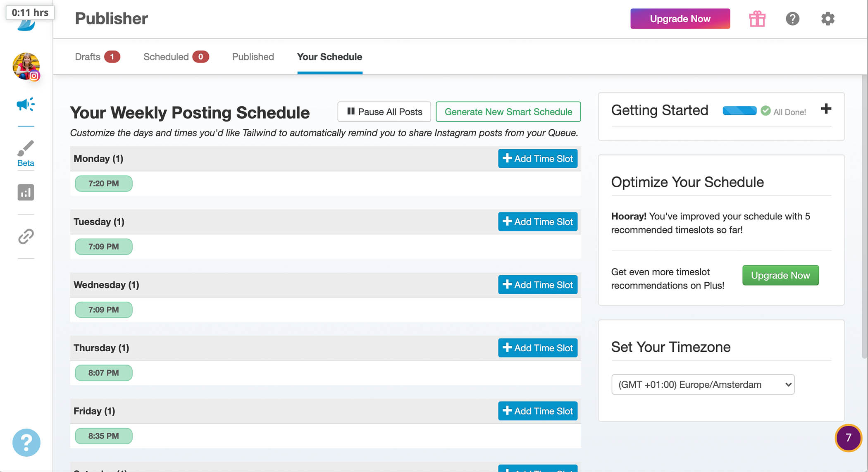Open settings gear icon

(827, 19)
